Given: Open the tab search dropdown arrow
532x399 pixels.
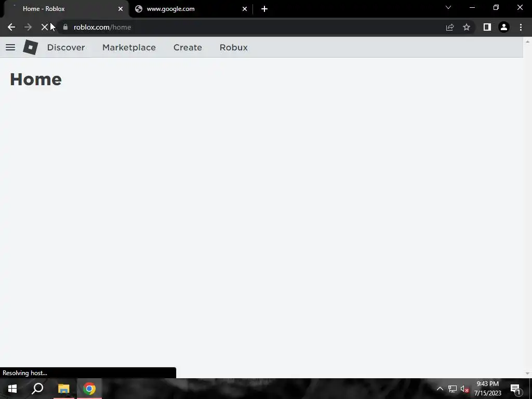Looking at the screenshot, I should pos(448,7).
